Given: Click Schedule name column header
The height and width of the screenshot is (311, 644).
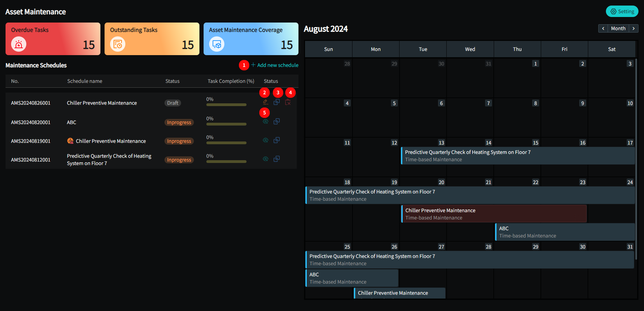Looking at the screenshot, I should coord(85,81).
